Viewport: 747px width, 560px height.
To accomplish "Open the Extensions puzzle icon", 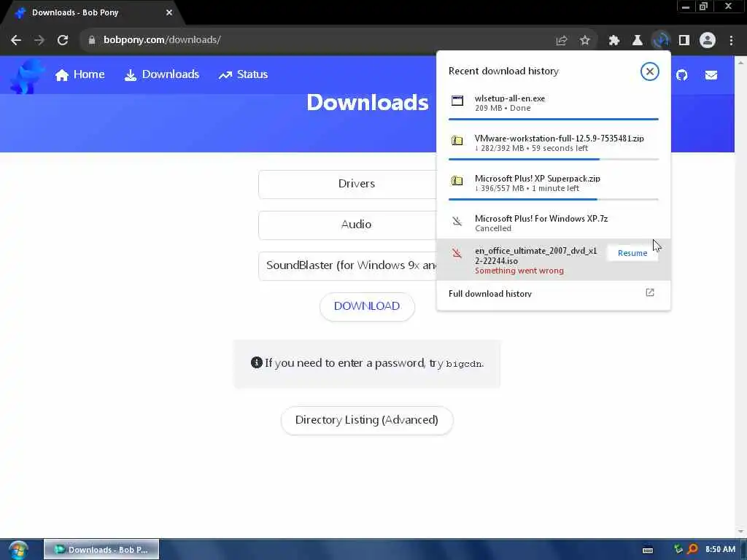I will pos(614,41).
